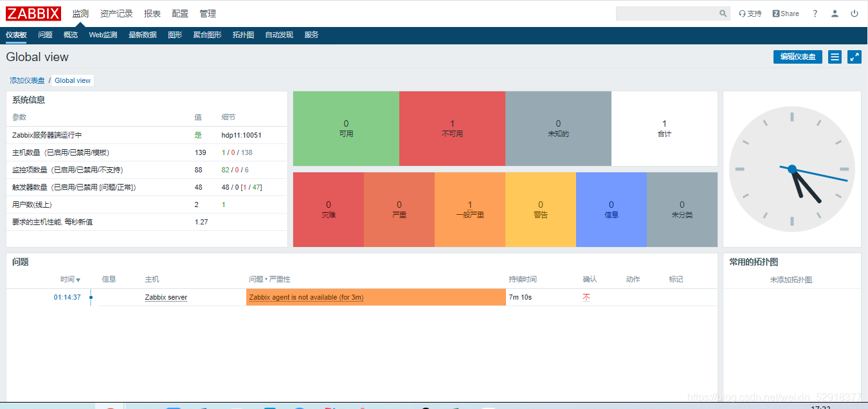Click the ZABBIX logo
Screen dimensions: 868x409
33,14
